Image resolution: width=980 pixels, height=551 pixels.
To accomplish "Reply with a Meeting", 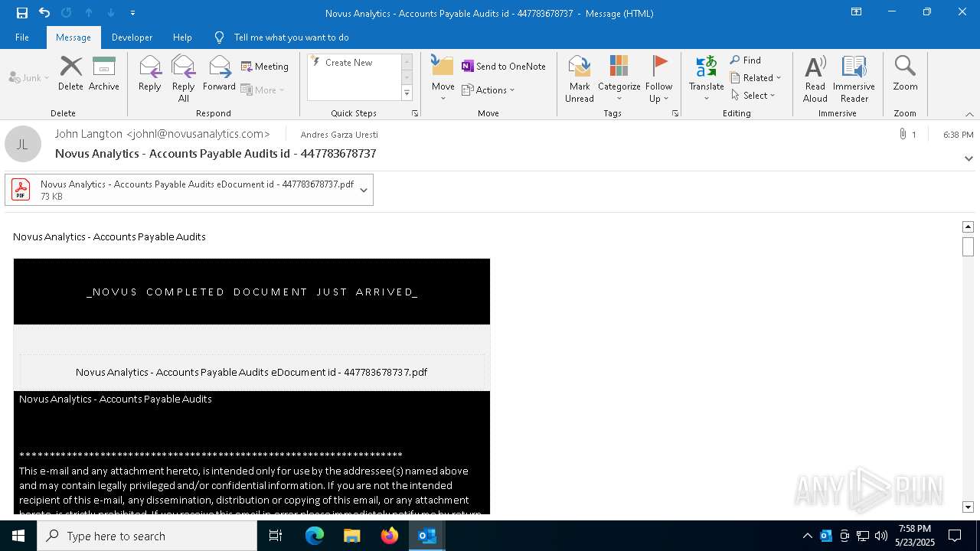I will [x=265, y=67].
